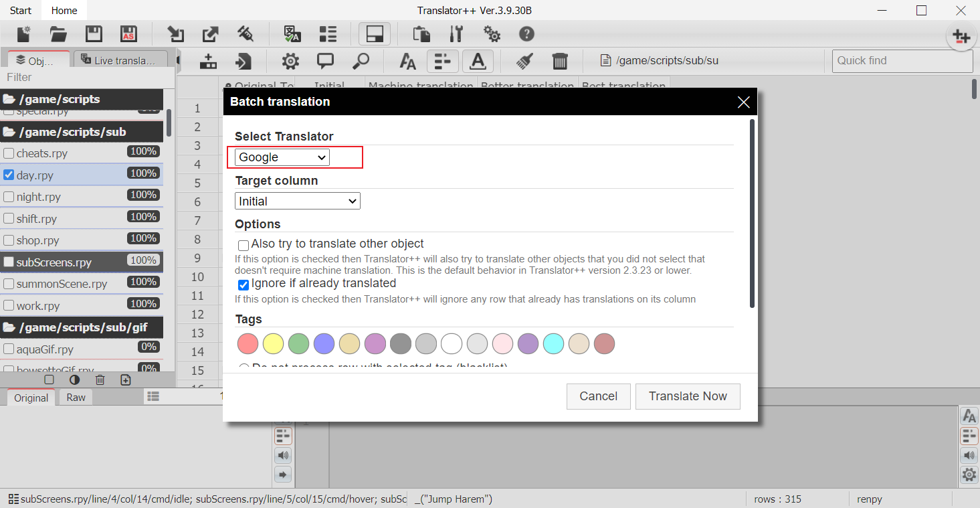The height and width of the screenshot is (508, 980).
Task: Toggle the bottom pane layout icon
Action: click(375, 34)
